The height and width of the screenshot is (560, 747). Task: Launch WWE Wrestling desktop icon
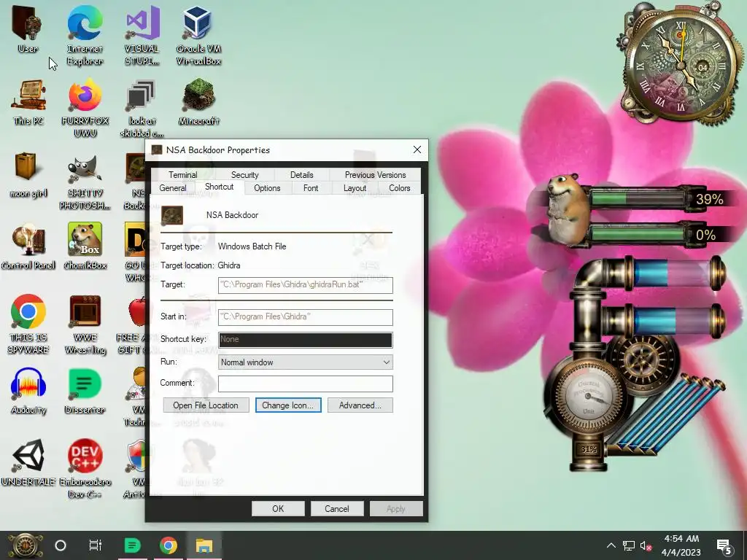(x=85, y=324)
